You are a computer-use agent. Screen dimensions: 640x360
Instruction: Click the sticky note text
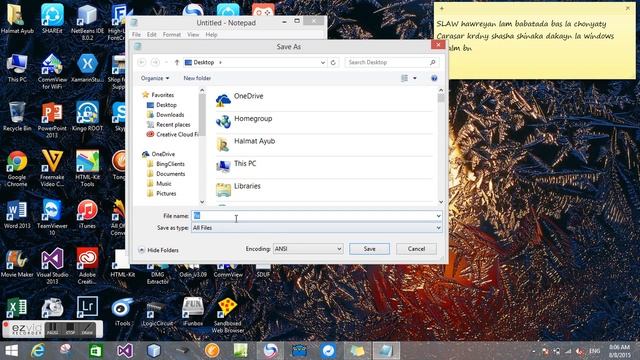[x=525, y=36]
